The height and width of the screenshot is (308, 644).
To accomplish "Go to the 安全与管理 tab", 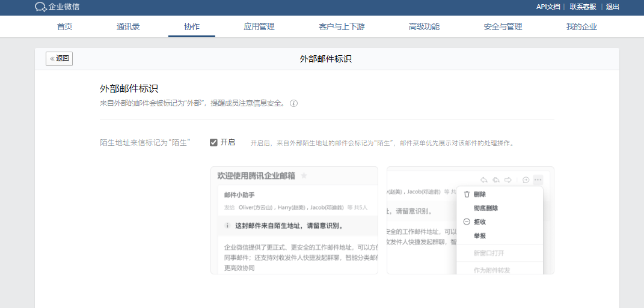I will click(503, 26).
